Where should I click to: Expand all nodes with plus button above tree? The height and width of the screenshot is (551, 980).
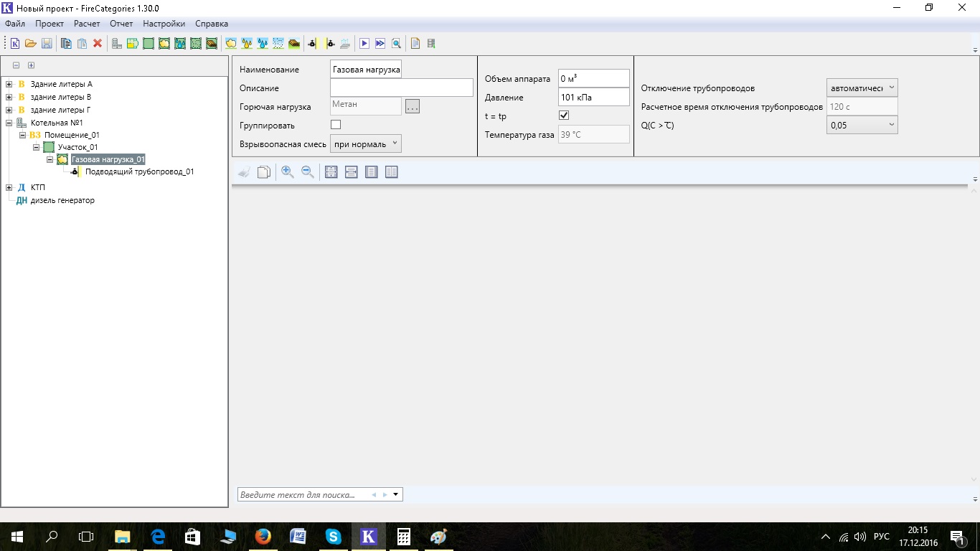point(31,65)
